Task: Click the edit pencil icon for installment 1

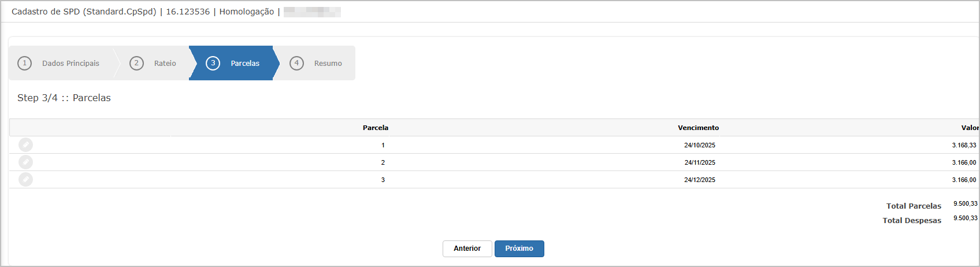Action: pyautogui.click(x=26, y=144)
